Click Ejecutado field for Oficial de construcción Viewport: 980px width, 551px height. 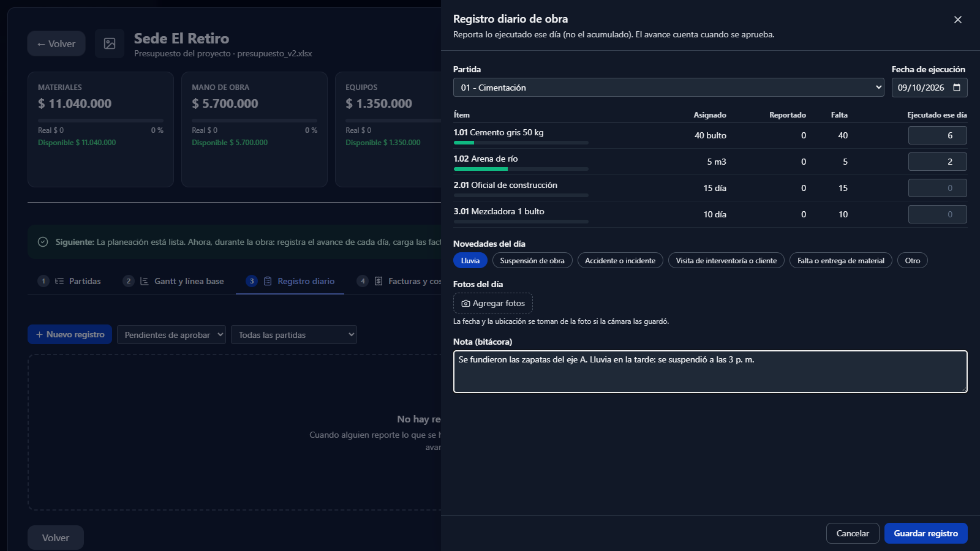938,188
